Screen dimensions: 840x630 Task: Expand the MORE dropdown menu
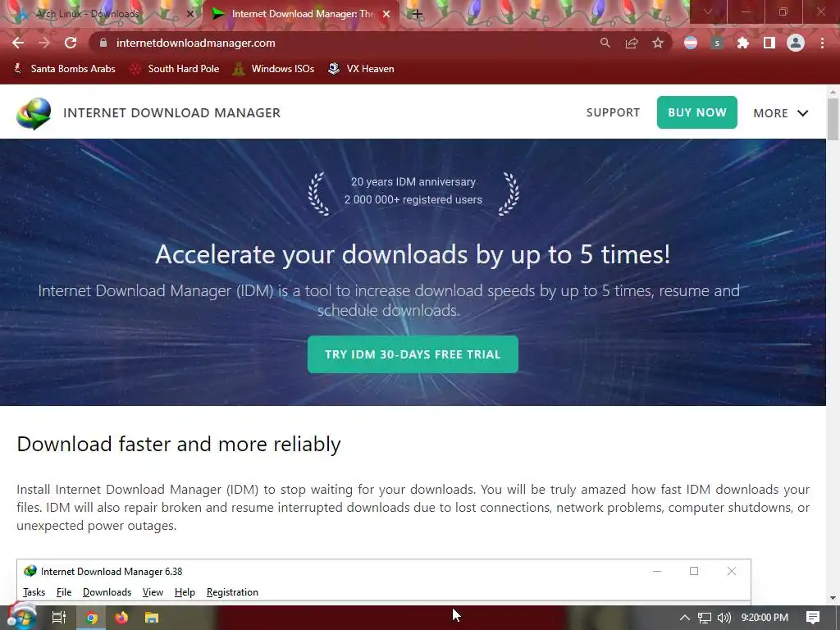point(781,113)
